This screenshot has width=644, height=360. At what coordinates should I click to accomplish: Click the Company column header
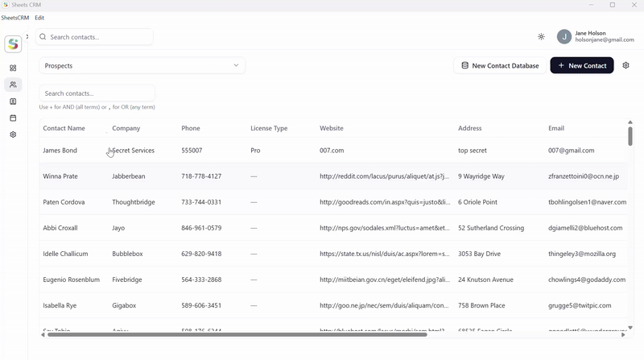coord(126,128)
